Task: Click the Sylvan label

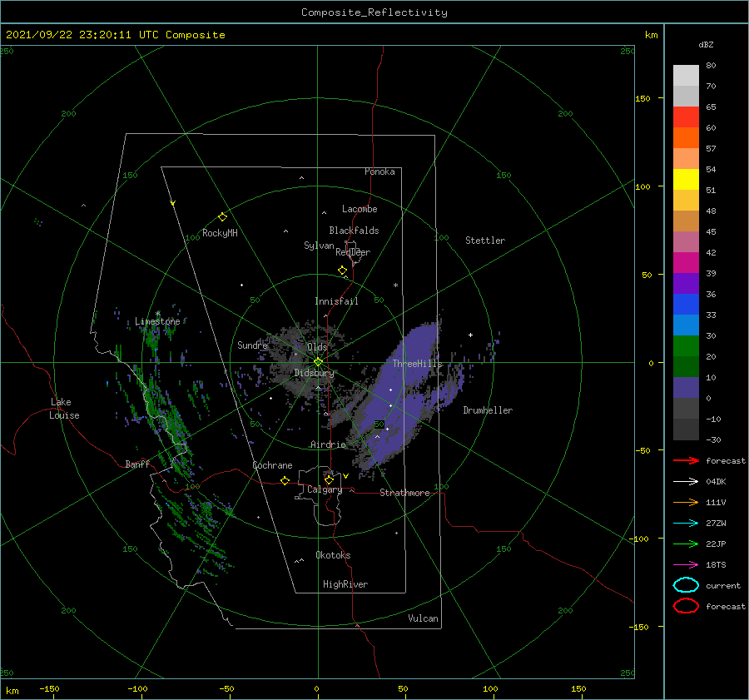Action: point(319,246)
